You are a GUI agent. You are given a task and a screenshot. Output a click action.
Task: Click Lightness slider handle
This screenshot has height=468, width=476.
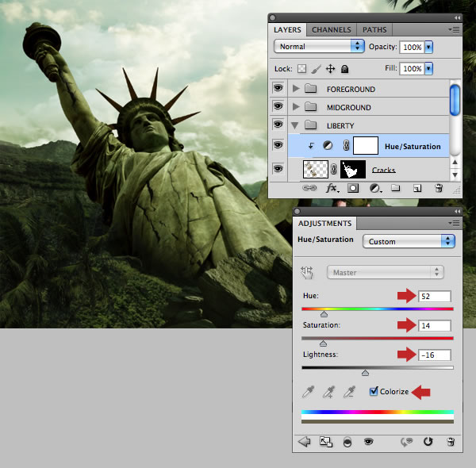coord(365,373)
